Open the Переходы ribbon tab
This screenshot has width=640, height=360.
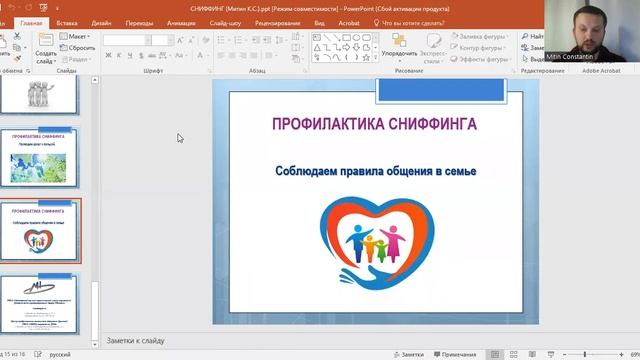(x=139, y=23)
